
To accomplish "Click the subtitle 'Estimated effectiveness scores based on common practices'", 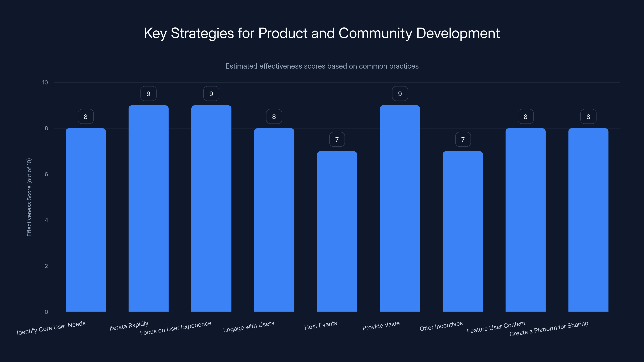I will click(x=322, y=66).
